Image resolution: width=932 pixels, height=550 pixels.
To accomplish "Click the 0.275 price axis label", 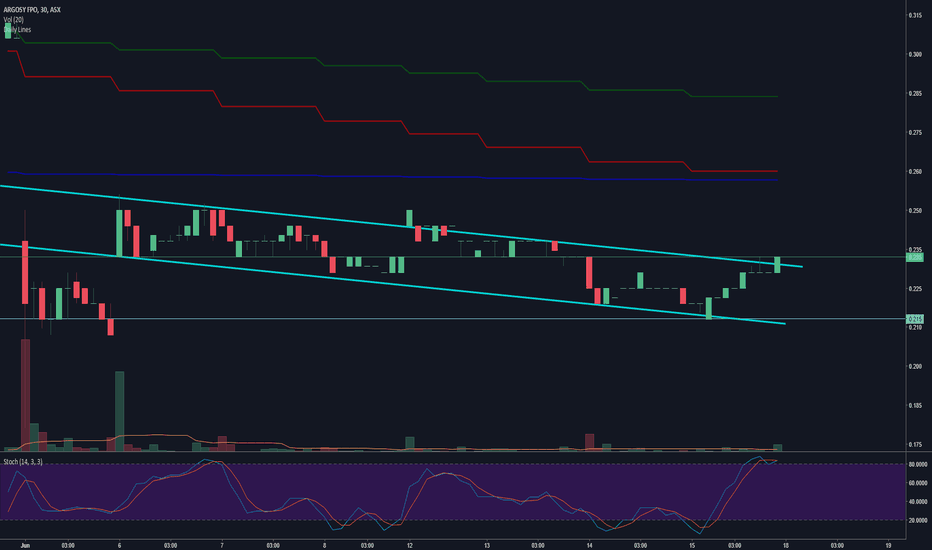I will [915, 133].
